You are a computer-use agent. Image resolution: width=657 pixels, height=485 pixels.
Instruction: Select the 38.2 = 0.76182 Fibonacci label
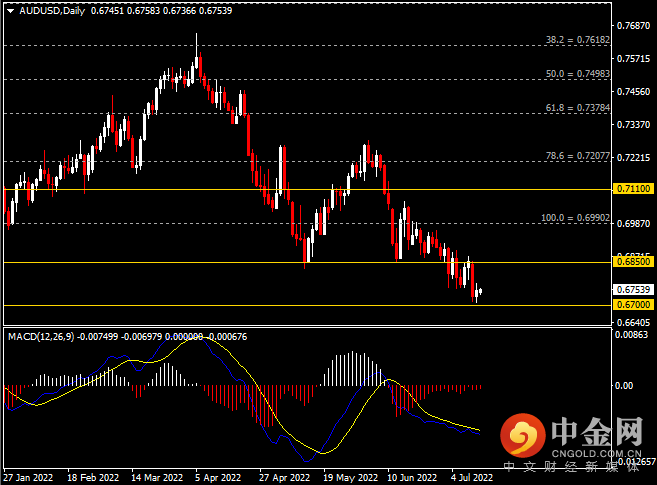577,40
